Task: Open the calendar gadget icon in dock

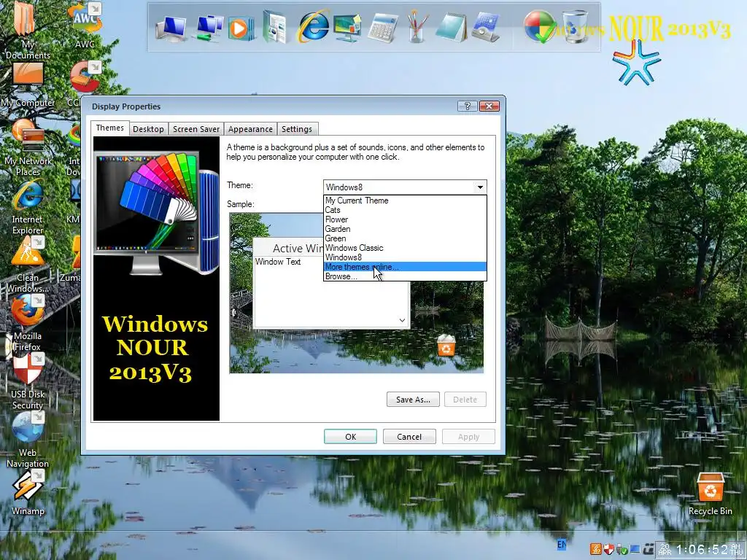Action: 485,28
